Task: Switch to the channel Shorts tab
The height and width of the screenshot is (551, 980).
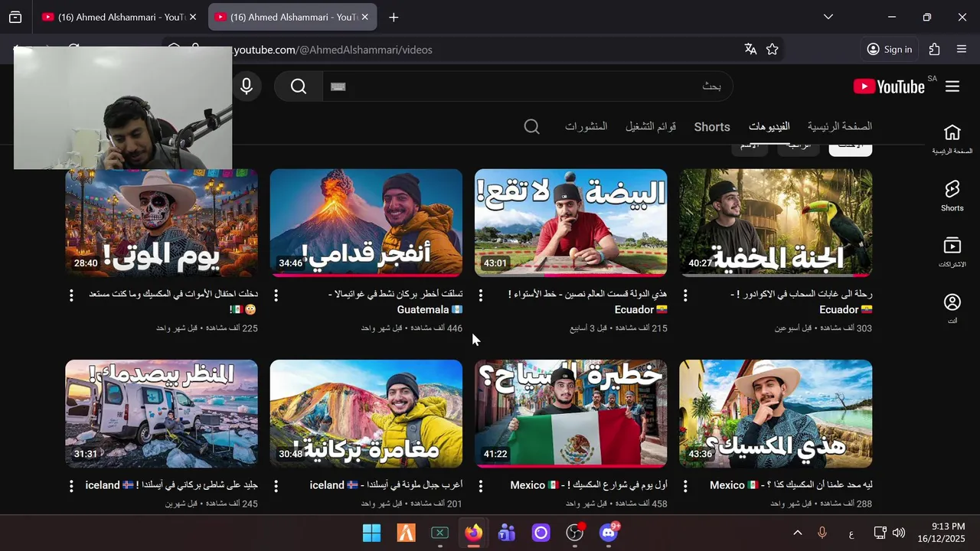Action: click(712, 127)
